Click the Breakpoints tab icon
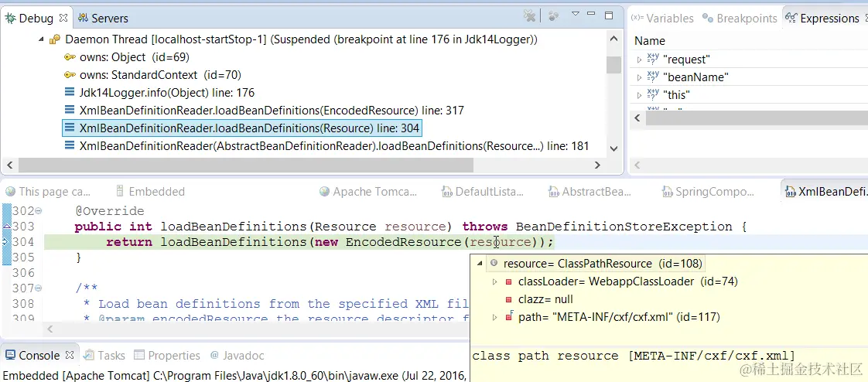This screenshot has height=382, width=868. point(707,18)
